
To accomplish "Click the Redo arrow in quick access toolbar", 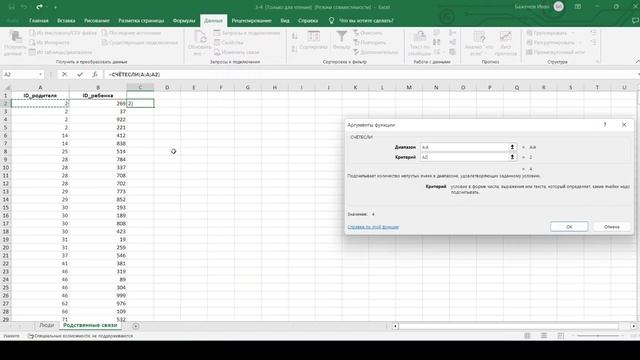I will 39,7.
